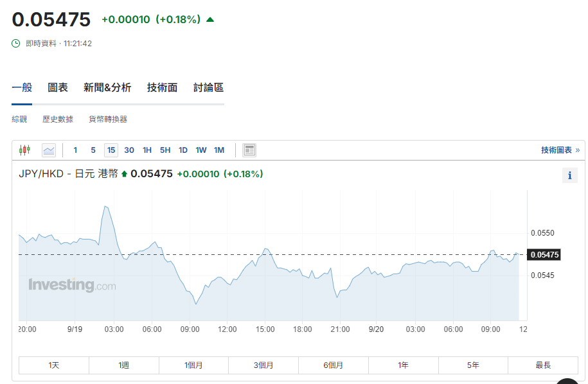Image resolution: width=588 pixels, height=384 pixels.
Task: Open the 圖表 tab
Action: pyautogui.click(x=58, y=88)
